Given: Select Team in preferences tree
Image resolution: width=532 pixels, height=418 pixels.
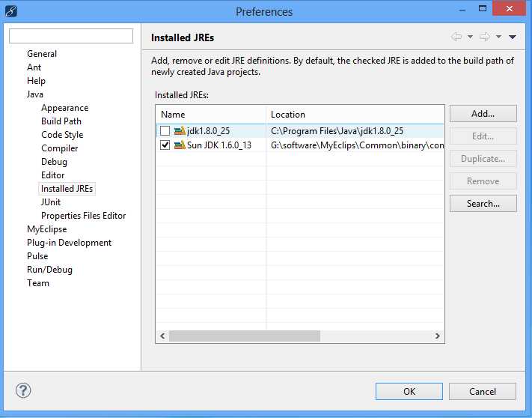Looking at the screenshot, I should 38,283.
